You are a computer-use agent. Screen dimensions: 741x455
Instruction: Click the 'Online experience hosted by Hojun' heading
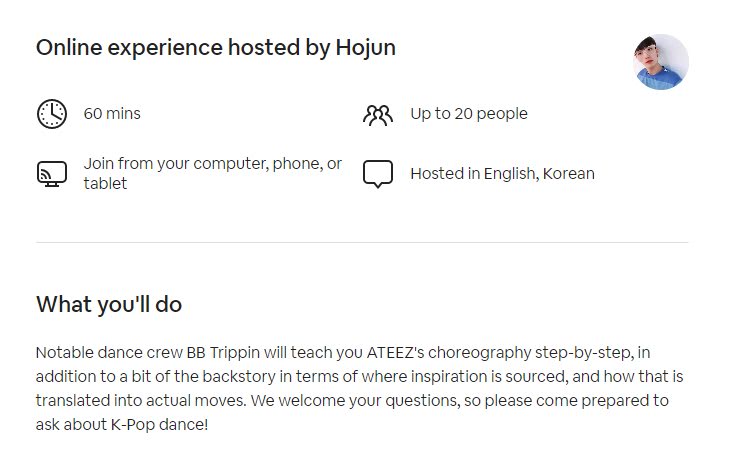(216, 47)
